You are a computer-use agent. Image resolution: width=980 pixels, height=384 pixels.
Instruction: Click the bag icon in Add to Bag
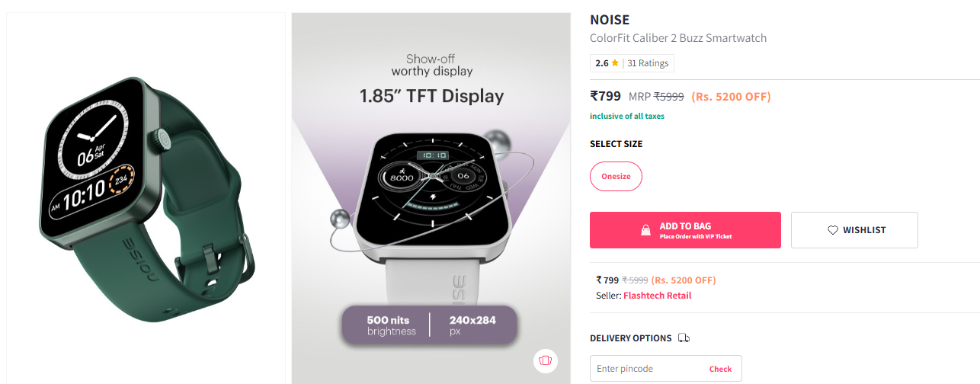click(x=645, y=230)
